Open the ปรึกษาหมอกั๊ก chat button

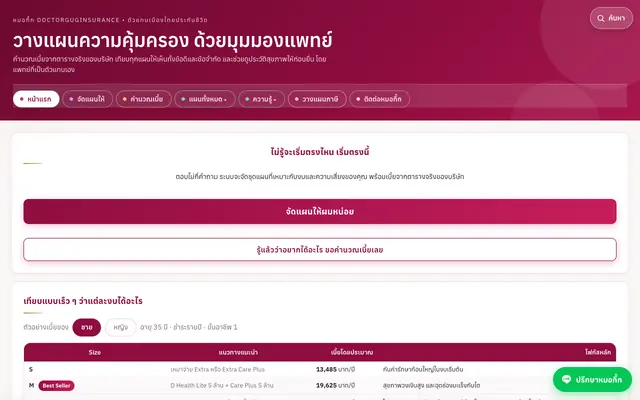coord(592,380)
